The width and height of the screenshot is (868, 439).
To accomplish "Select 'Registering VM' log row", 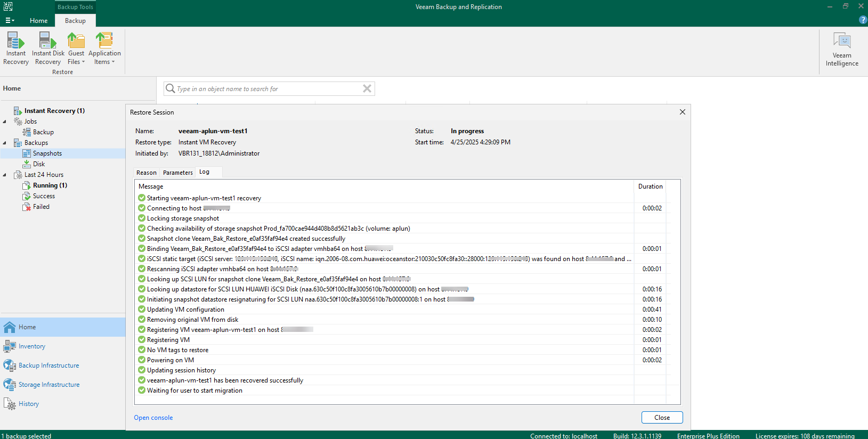I will click(403, 340).
